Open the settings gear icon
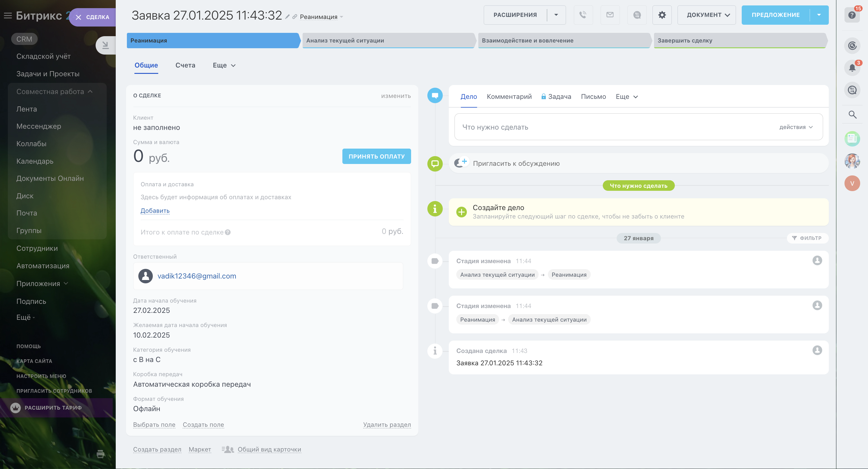 [x=662, y=15]
